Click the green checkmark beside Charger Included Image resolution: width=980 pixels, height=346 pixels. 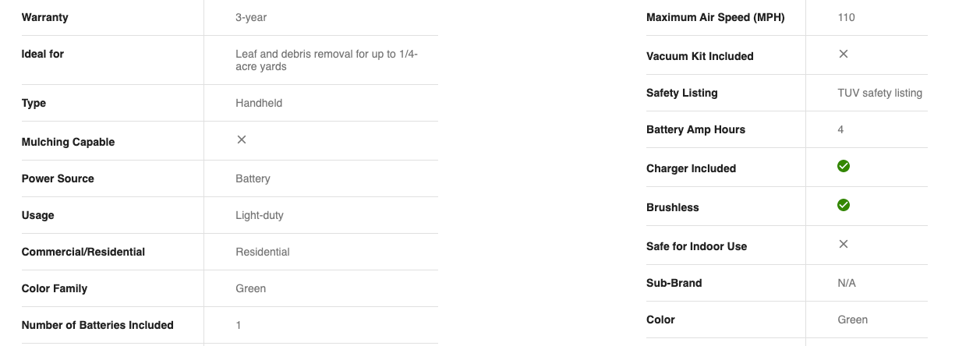point(844,166)
